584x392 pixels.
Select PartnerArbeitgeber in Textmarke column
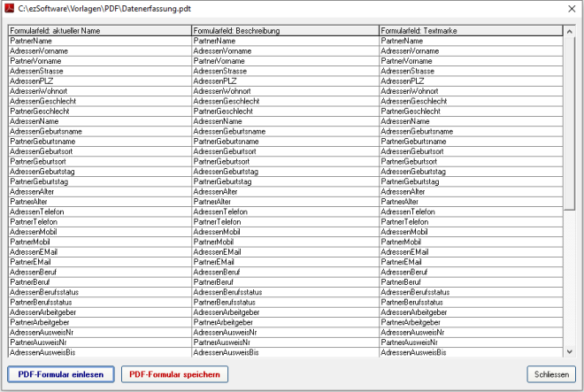[471, 323]
